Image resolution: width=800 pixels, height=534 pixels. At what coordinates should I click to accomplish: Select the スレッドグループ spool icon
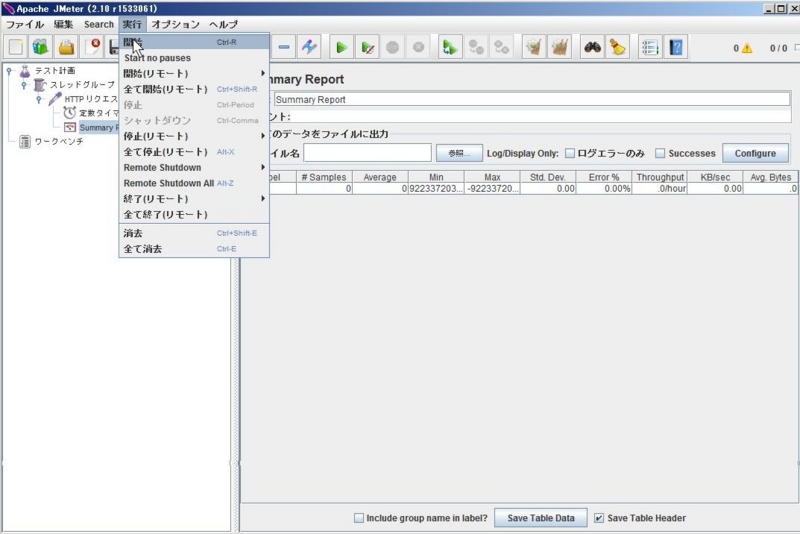[39, 85]
